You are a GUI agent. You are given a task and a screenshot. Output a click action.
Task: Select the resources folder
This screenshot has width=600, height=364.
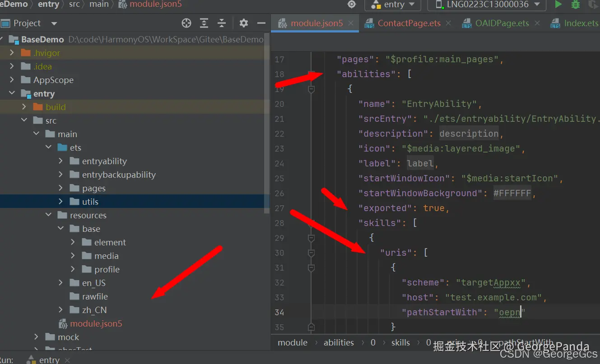click(88, 215)
